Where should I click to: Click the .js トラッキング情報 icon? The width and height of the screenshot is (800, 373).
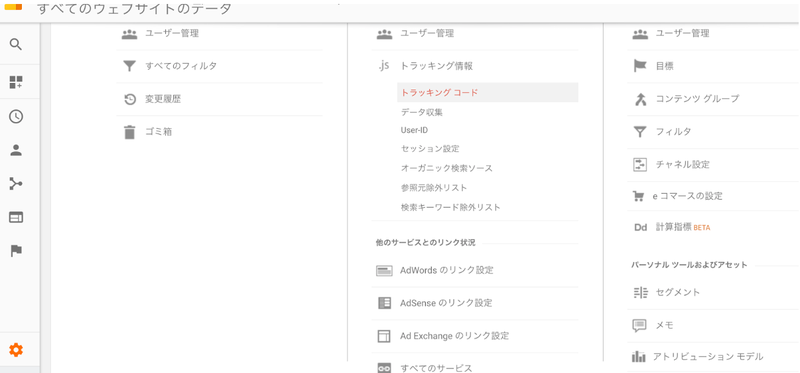384,66
